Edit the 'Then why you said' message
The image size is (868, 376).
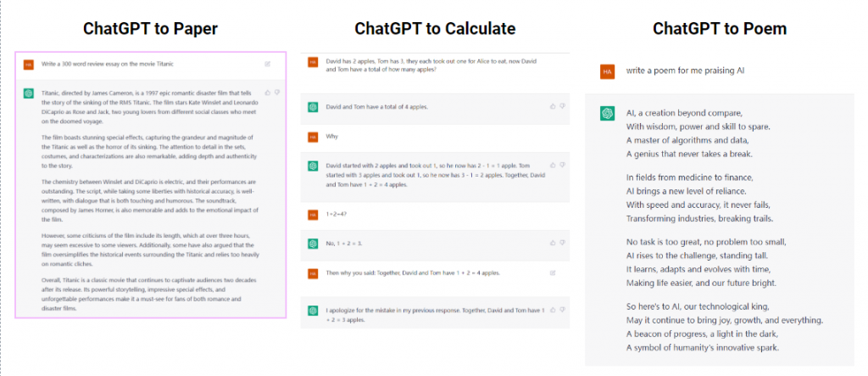tap(553, 272)
